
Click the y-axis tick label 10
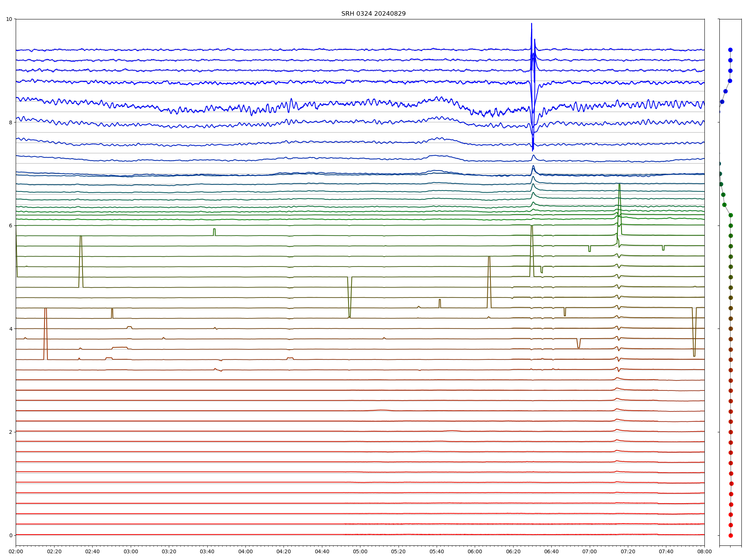[x=9, y=19]
